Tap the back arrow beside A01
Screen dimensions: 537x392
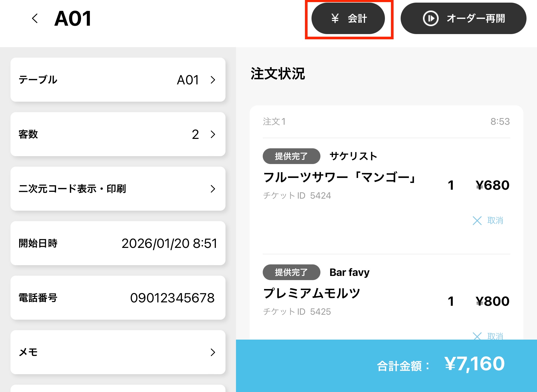[35, 19]
